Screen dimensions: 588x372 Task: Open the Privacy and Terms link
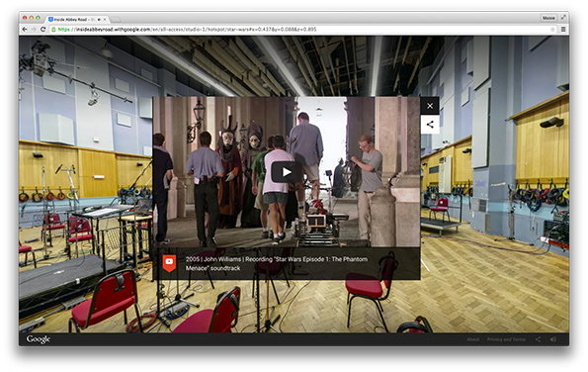[x=506, y=339]
